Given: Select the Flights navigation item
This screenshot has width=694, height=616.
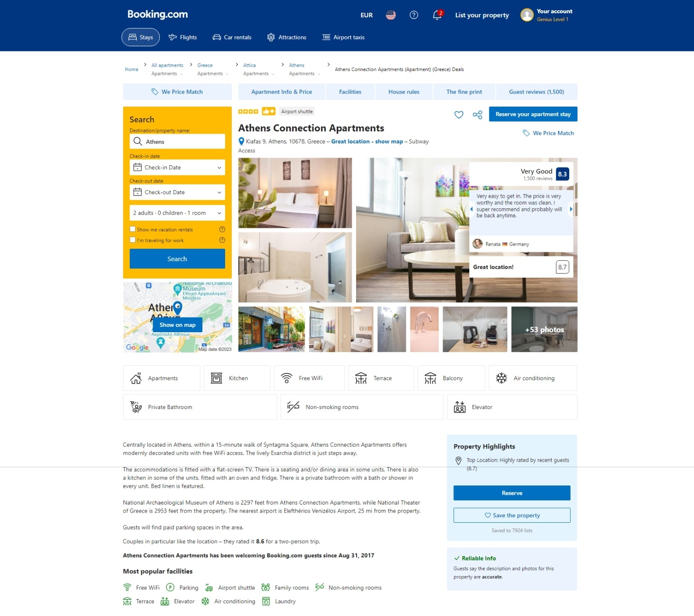Looking at the screenshot, I should pyautogui.click(x=182, y=37).
